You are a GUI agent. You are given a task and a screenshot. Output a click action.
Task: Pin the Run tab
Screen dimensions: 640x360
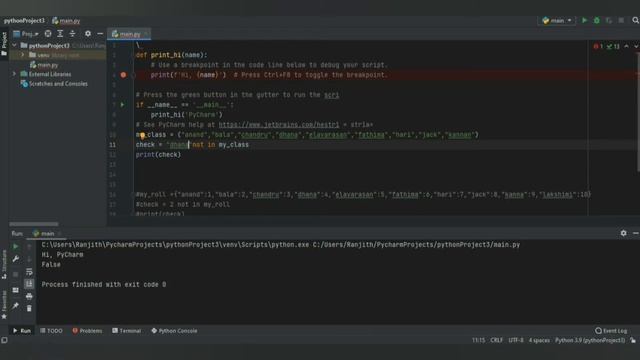pyautogui.click(x=16, y=306)
